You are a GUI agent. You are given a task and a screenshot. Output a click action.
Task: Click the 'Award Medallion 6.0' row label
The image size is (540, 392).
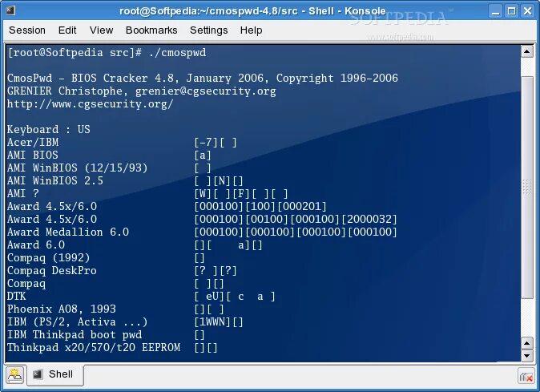click(x=68, y=232)
